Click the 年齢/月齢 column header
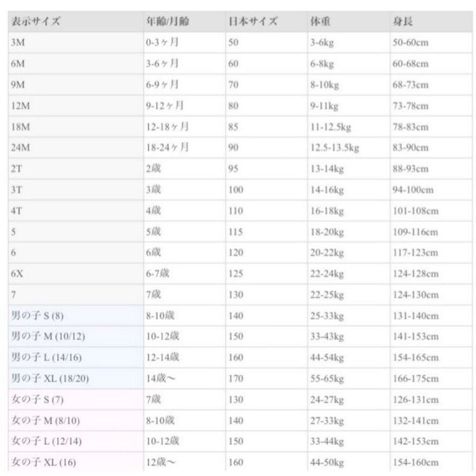This screenshot has height=476, width=476. click(x=167, y=22)
